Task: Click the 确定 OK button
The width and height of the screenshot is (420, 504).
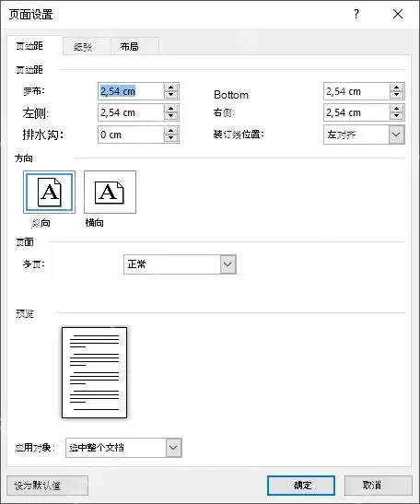Action: tap(301, 486)
